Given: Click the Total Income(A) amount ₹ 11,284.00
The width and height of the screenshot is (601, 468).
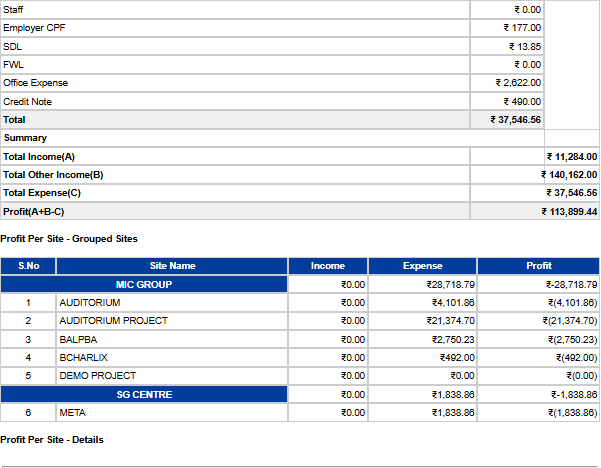Looking at the screenshot, I should click(571, 157).
